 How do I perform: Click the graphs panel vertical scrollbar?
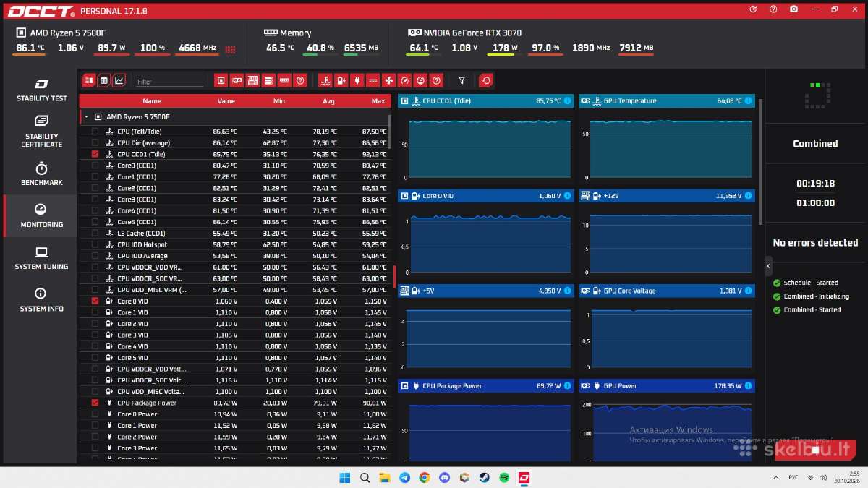pos(760,162)
